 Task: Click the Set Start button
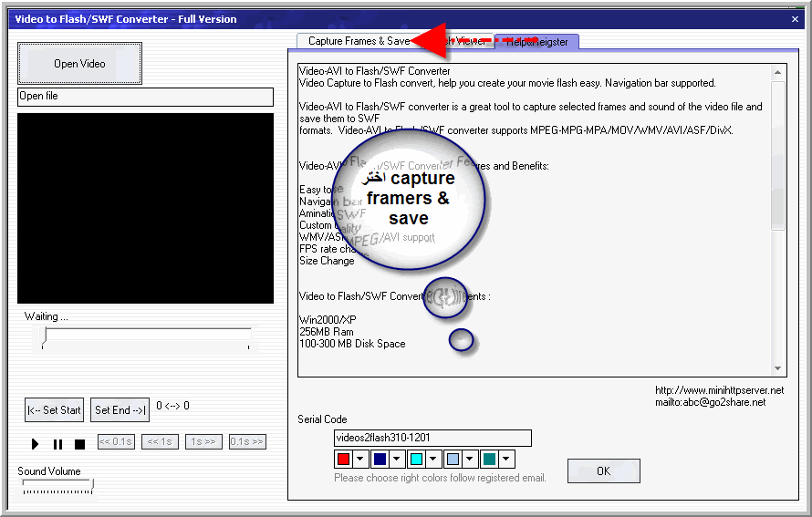(54, 410)
